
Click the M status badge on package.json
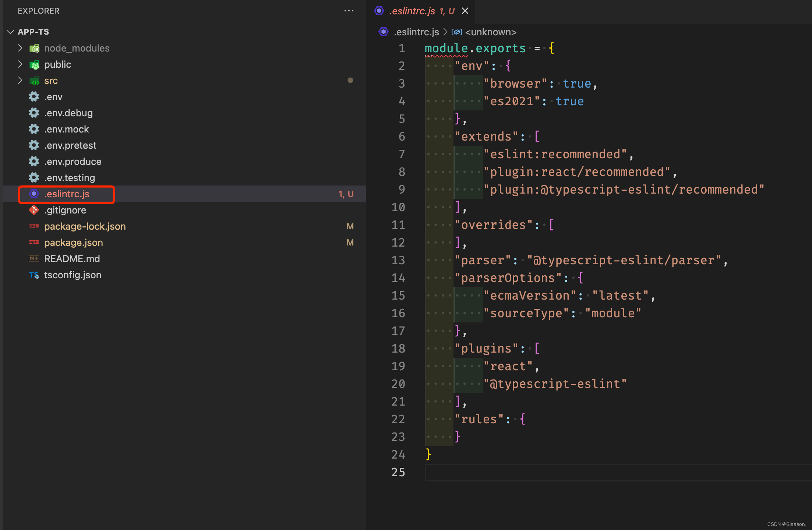(350, 243)
